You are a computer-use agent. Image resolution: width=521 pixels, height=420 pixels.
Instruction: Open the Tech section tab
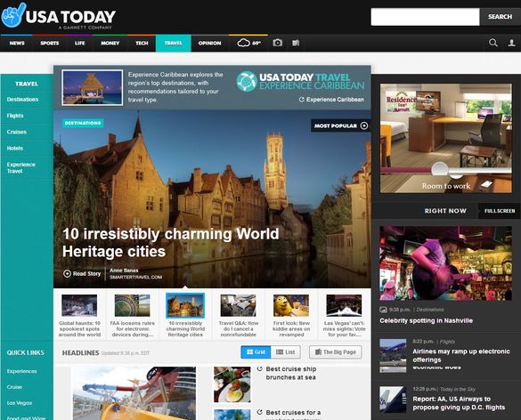(x=142, y=44)
